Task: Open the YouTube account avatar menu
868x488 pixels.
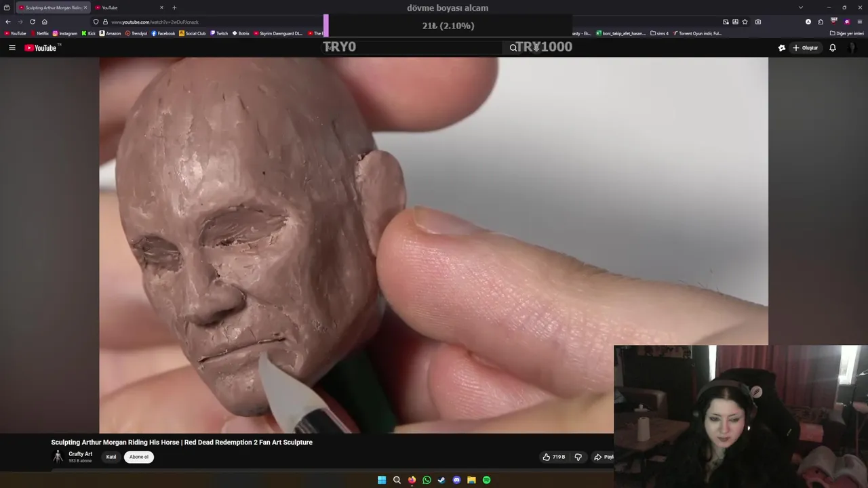Action: pos(853,48)
